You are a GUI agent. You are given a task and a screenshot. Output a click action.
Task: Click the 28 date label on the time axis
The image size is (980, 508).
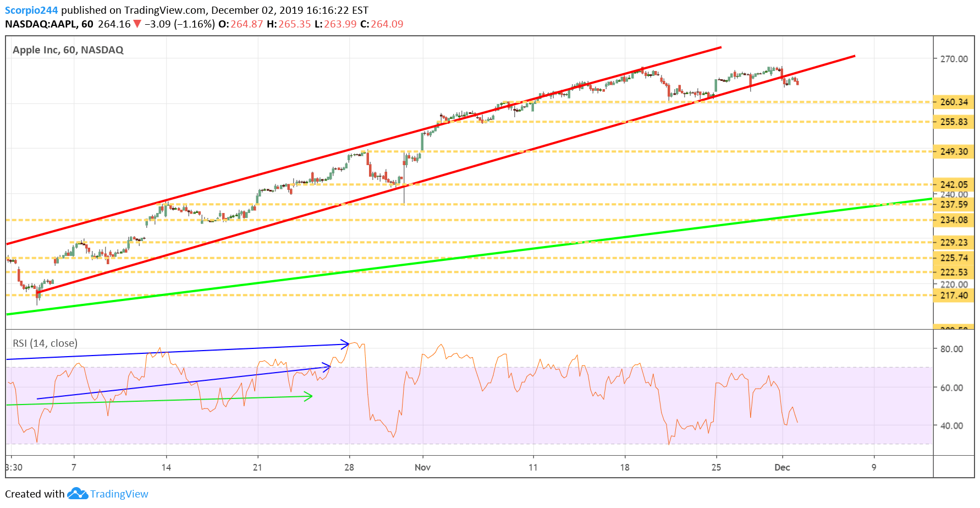(x=349, y=467)
